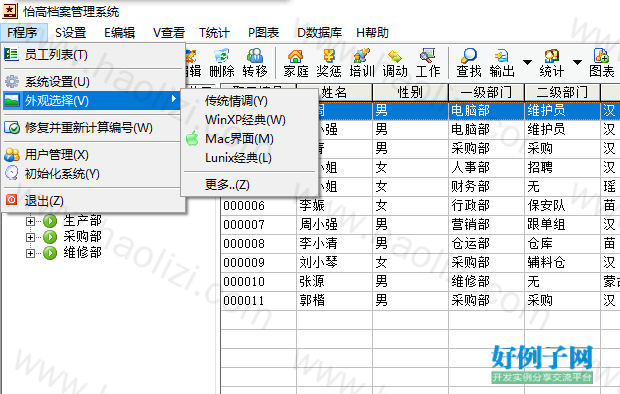Image resolution: width=620 pixels, height=394 pixels.
Task: Click the 删除 (delete) toolbar icon
Action: point(222,63)
